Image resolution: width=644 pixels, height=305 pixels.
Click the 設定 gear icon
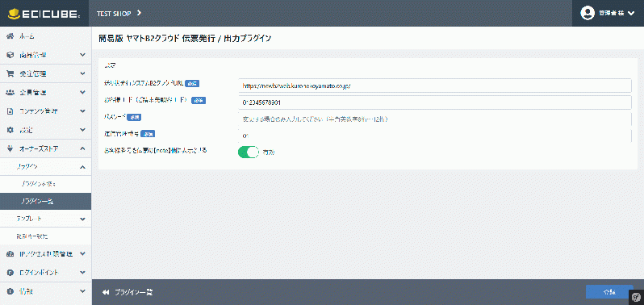click(x=10, y=130)
